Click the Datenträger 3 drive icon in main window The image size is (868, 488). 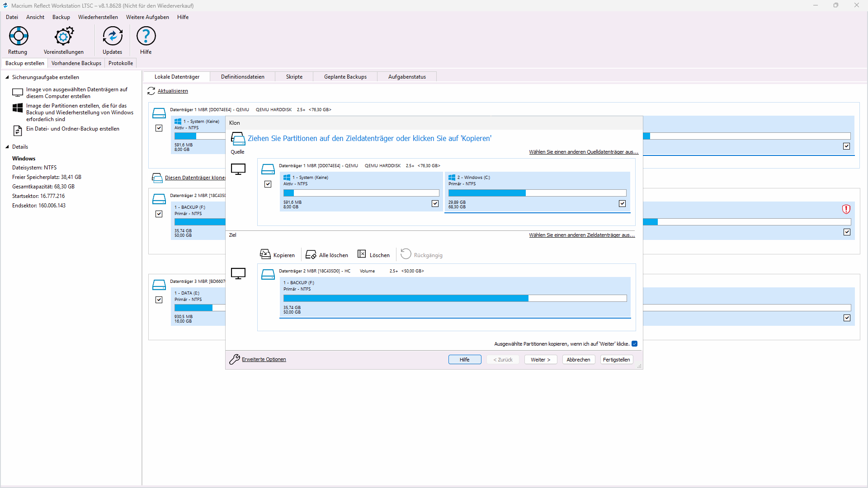click(x=159, y=285)
